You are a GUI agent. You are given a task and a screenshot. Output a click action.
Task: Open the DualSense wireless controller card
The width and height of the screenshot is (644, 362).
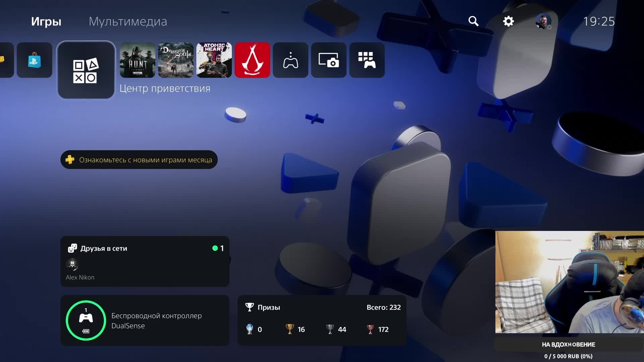point(145,320)
